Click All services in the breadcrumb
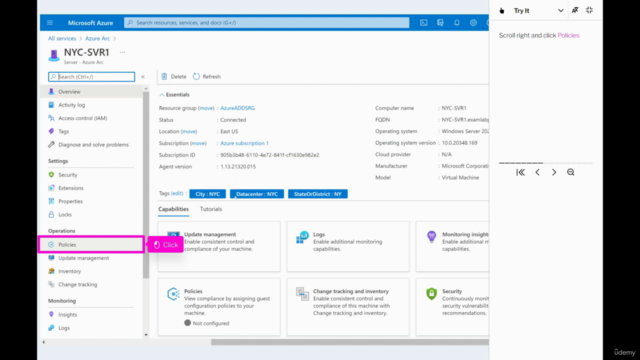The image size is (640, 360). [62, 38]
